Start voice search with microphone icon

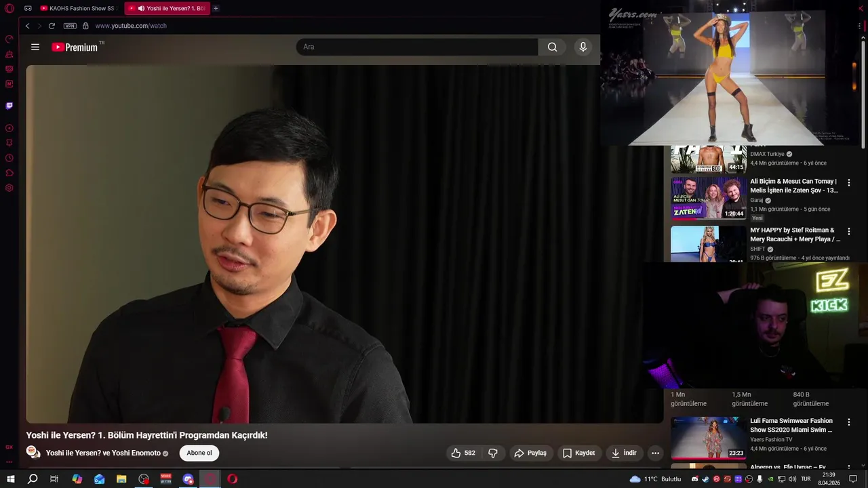[x=583, y=47]
